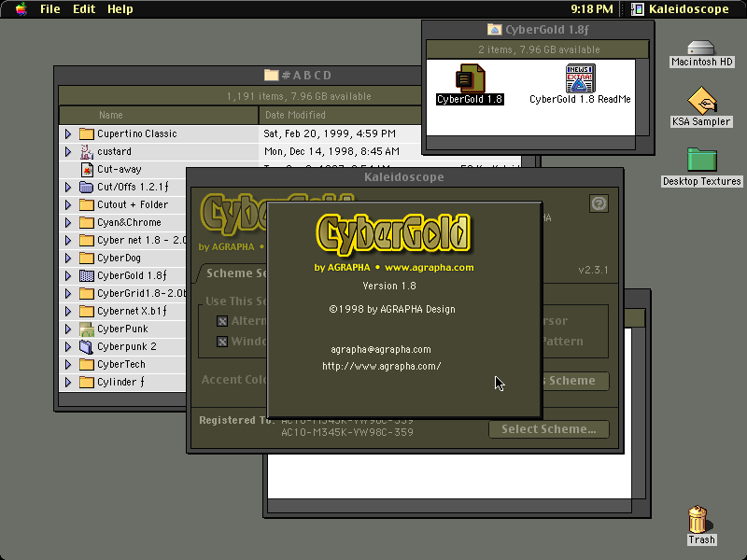Expand the custard item triangle
Viewport: 747px width, 560px height.
click(x=68, y=151)
